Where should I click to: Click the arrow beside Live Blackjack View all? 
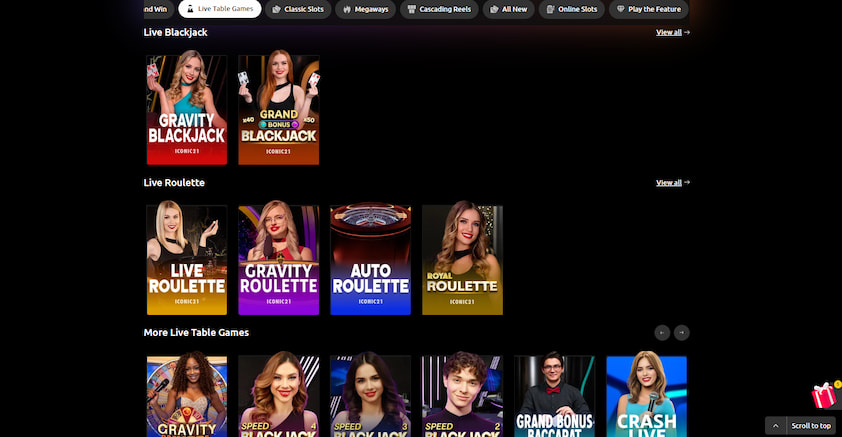pos(687,32)
